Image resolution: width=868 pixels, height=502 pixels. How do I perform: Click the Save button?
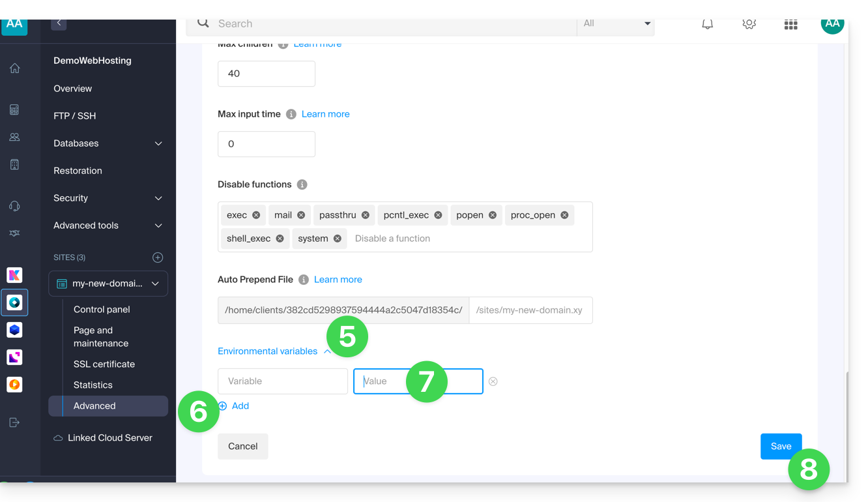(781, 447)
